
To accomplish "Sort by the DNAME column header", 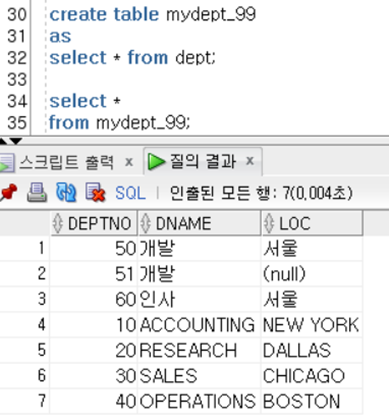I will coord(199,223).
